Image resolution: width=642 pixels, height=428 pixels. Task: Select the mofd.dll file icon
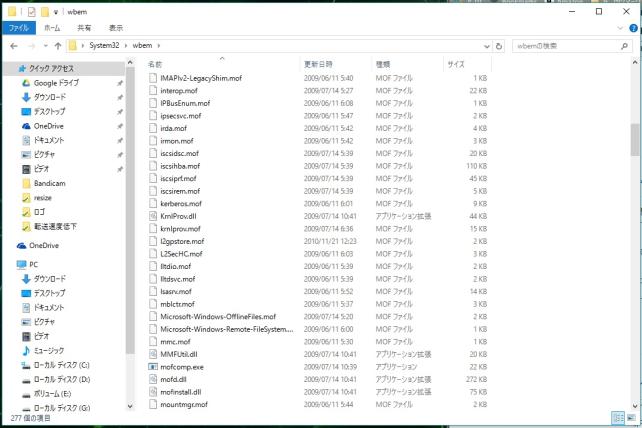coord(153,379)
